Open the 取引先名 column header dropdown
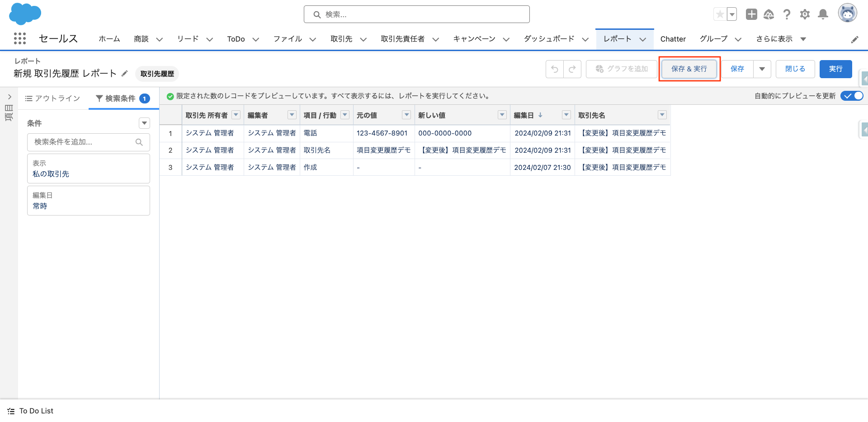868x422 pixels. pos(662,115)
